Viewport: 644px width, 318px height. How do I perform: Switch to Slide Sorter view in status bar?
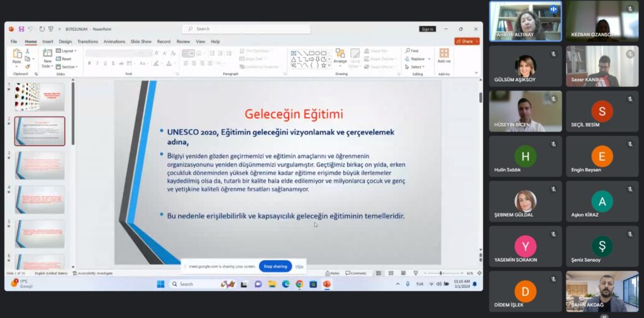click(x=390, y=273)
